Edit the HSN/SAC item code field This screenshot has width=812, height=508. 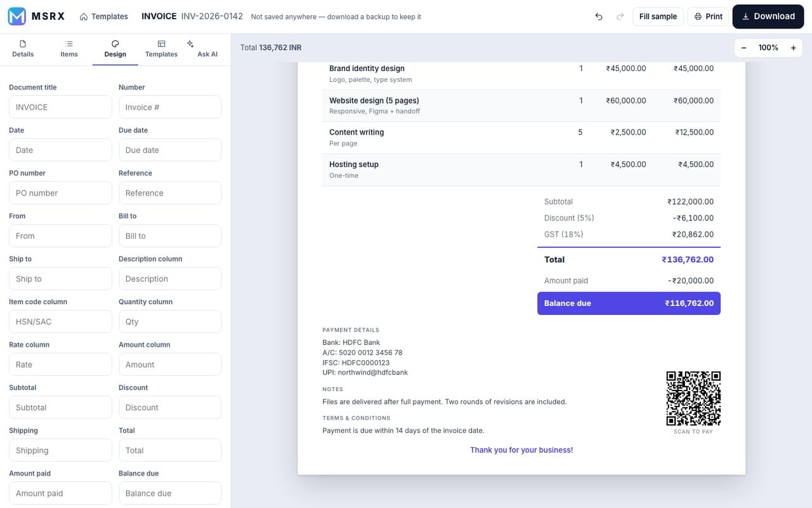(60, 321)
